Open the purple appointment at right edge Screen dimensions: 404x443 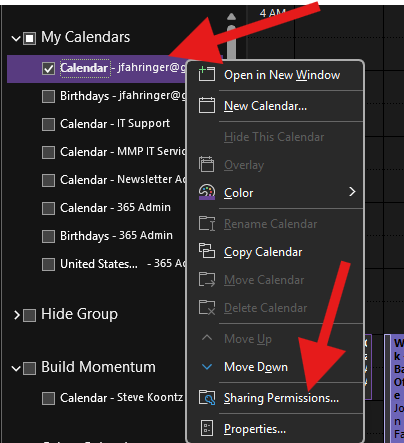click(395, 388)
